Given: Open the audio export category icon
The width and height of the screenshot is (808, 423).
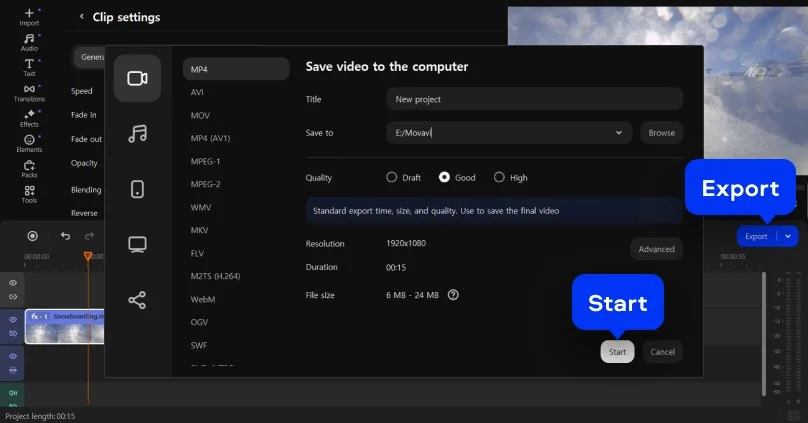Looking at the screenshot, I should 137,134.
